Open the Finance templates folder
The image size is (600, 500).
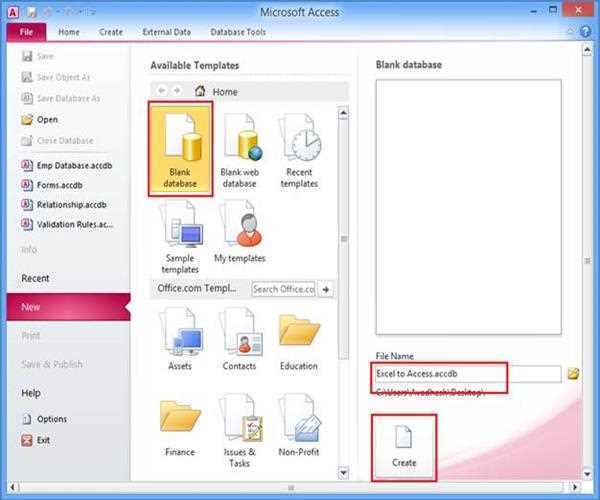[x=180, y=425]
